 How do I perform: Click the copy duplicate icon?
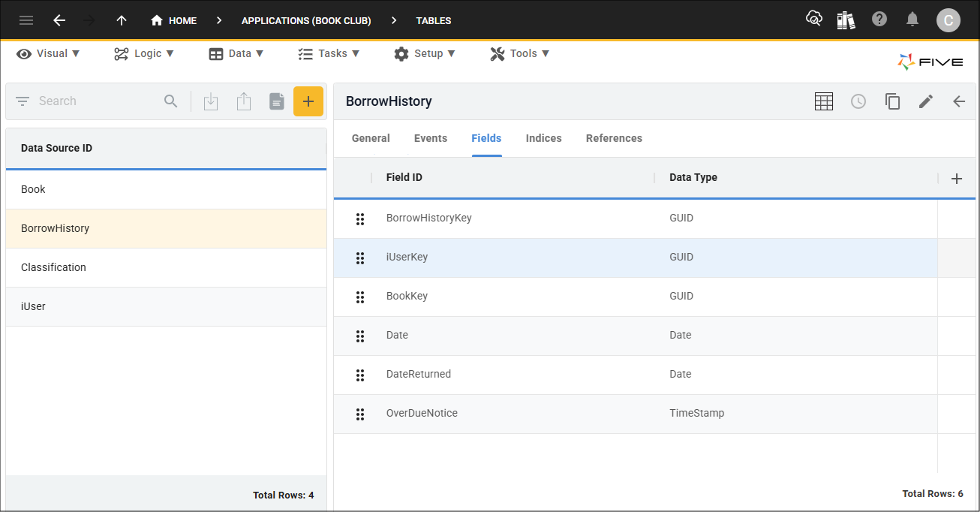tap(892, 101)
